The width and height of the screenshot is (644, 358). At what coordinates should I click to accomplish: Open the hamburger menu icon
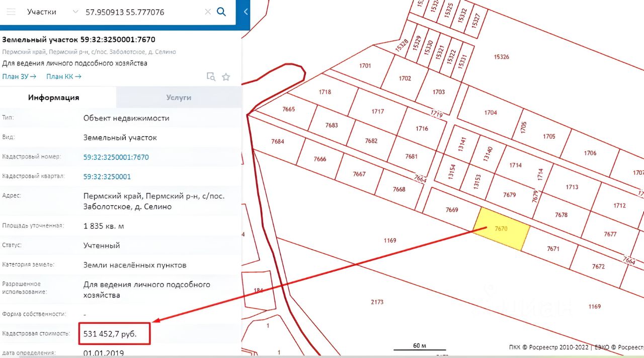(x=11, y=12)
